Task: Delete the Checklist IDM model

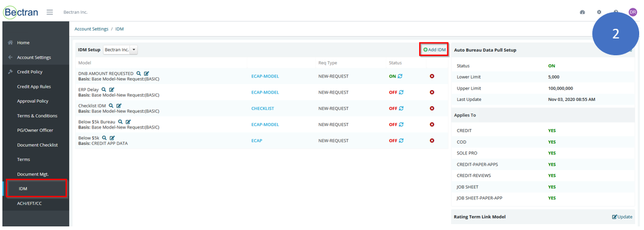Action: click(x=432, y=108)
